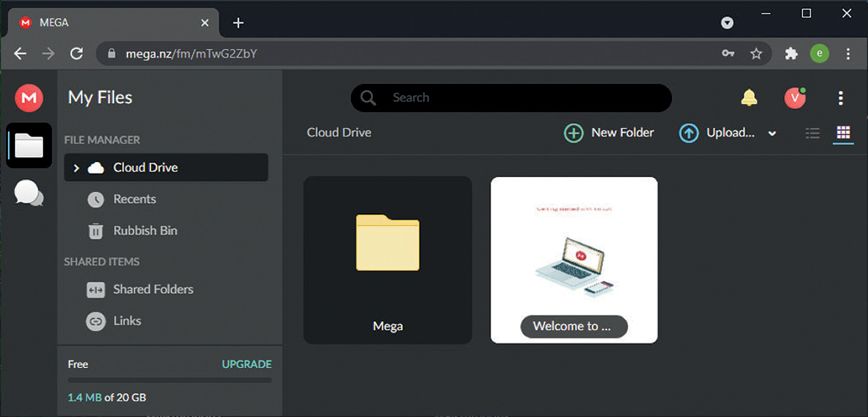Open Recents in the sidebar
868x417 pixels.
(134, 199)
